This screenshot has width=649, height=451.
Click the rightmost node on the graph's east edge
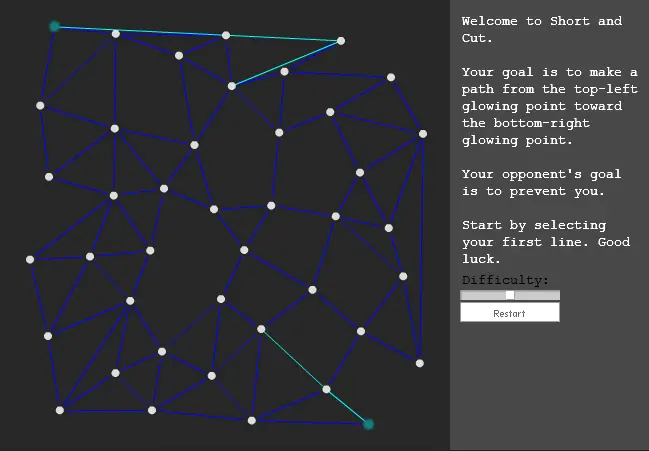tap(423, 134)
